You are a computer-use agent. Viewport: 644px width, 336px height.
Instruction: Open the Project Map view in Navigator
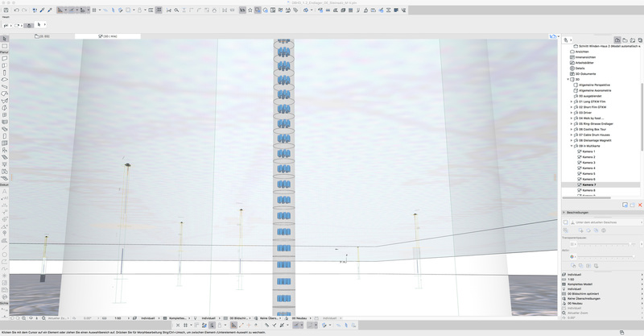point(617,39)
